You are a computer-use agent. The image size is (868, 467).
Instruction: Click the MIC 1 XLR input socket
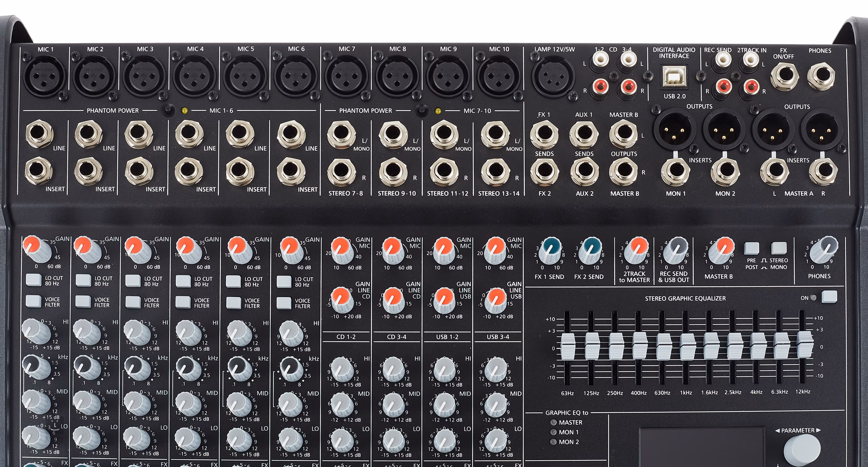(x=45, y=76)
